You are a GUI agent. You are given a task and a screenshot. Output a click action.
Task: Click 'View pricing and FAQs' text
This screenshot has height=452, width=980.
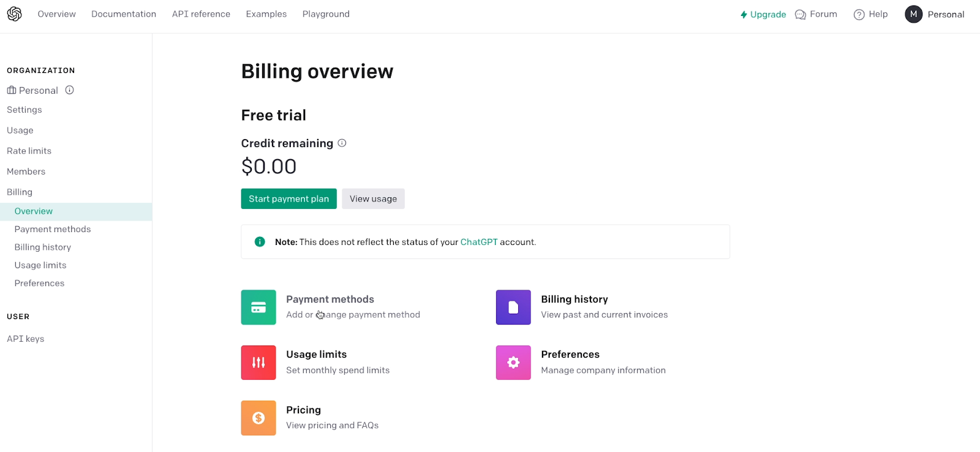pos(333,425)
